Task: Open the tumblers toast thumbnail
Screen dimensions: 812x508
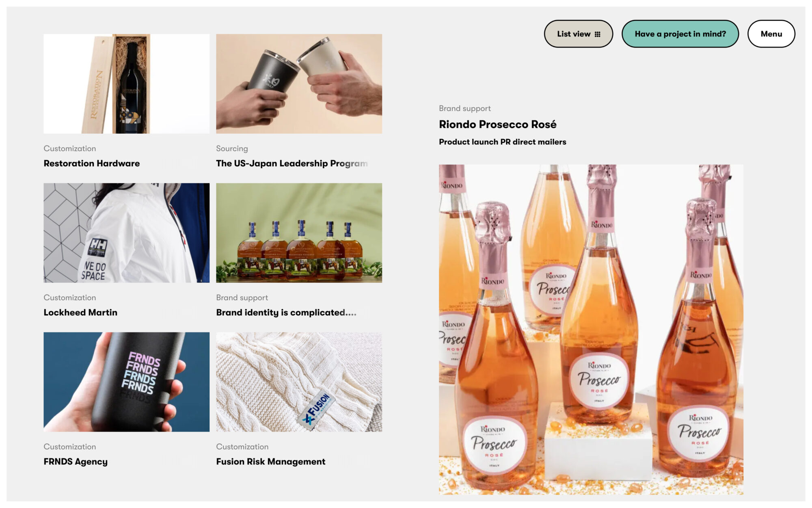Action: coord(299,84)
